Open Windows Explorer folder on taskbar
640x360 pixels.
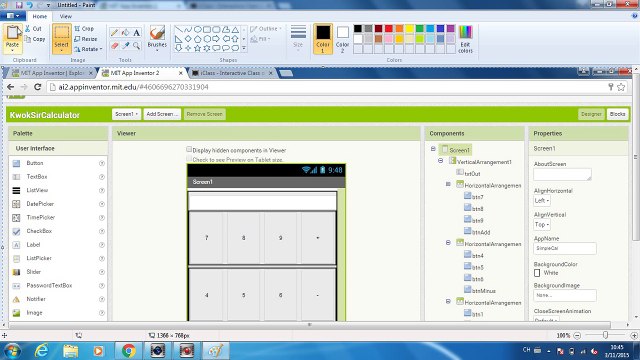click(x=70, y=351)
